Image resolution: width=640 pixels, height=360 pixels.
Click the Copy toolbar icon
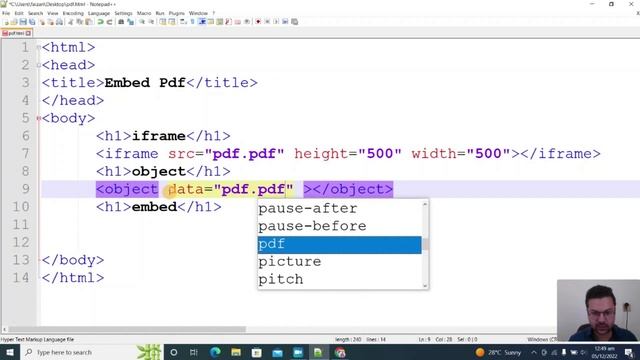[x=80, y=22]
